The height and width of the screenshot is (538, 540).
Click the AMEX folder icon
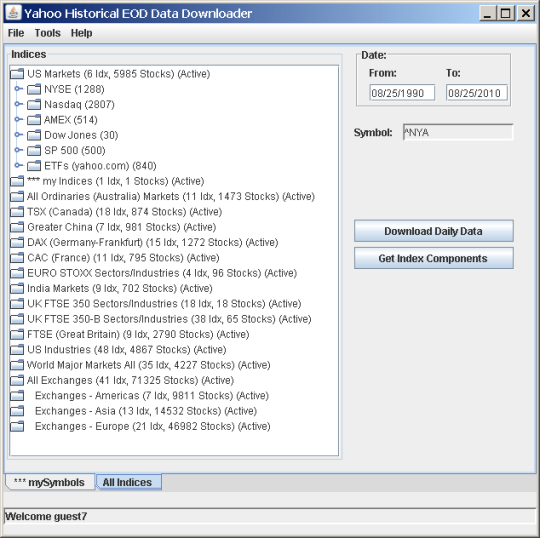click(34, 120)
